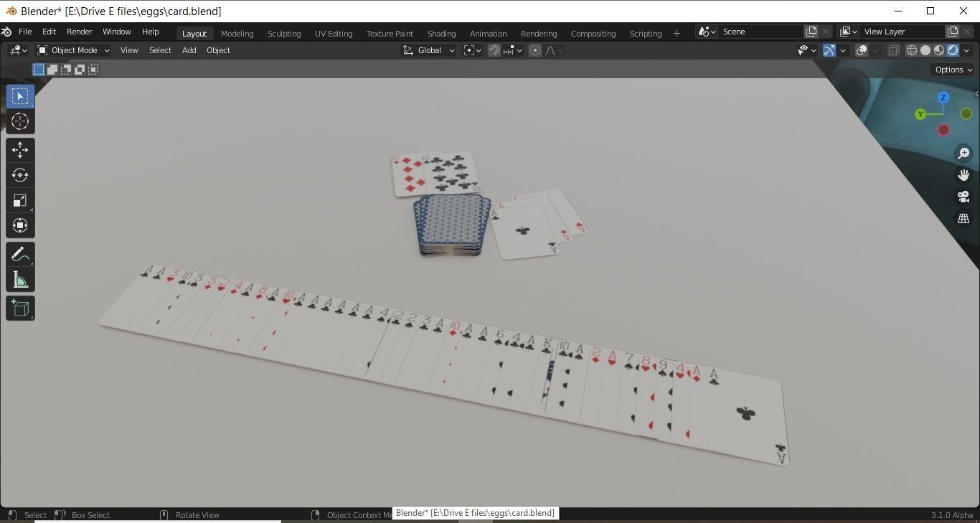Open the viewport Object menu
The image size is (980, 523).
pyautogui.click(x=218, y=50)
